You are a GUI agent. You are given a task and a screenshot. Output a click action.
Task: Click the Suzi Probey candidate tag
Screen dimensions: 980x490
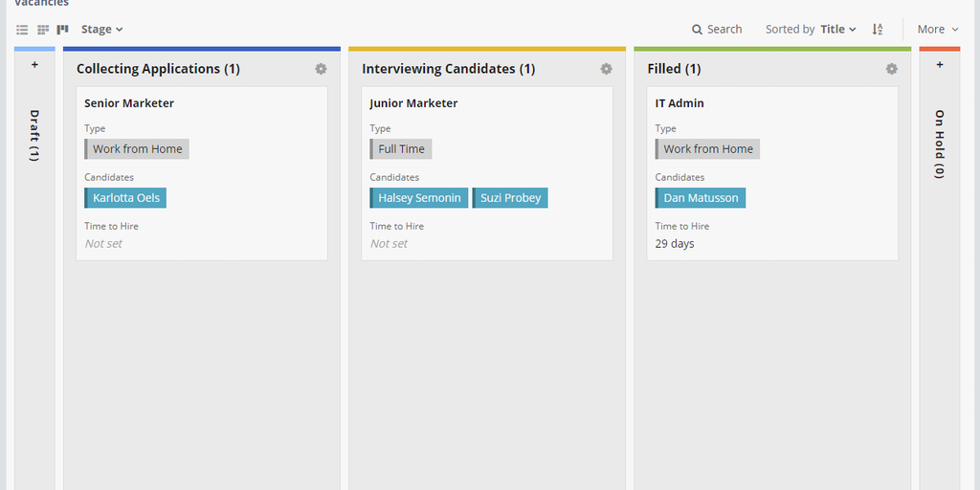[510, 198]
